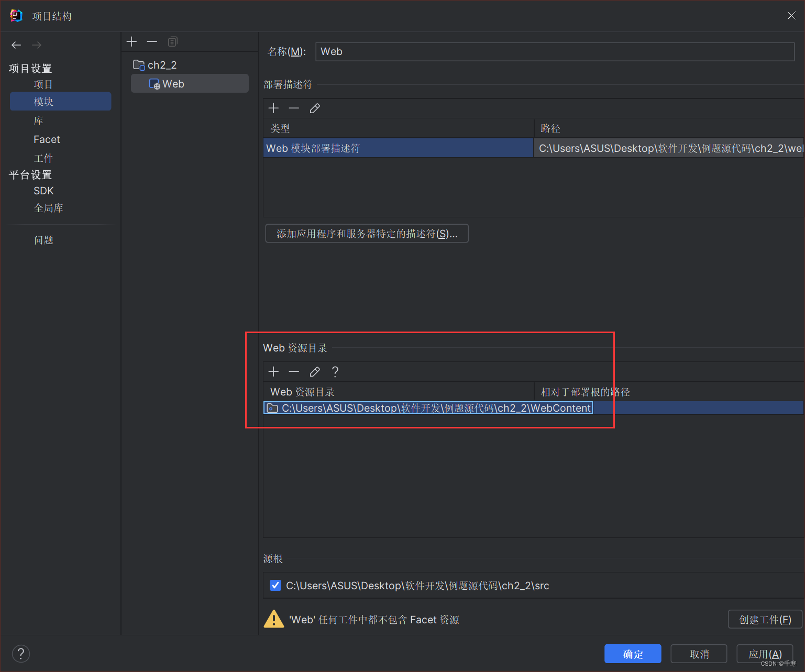This screenshot has height=672, width=805.
Task: Select the Web facet tree node
Action: pos(190,84)
